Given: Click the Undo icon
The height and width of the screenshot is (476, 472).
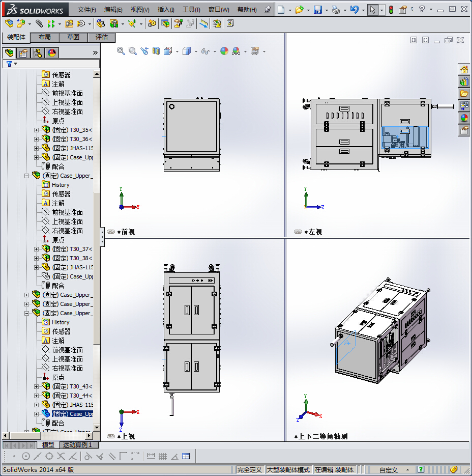Looking at the screenshot, I should point(355,10).
